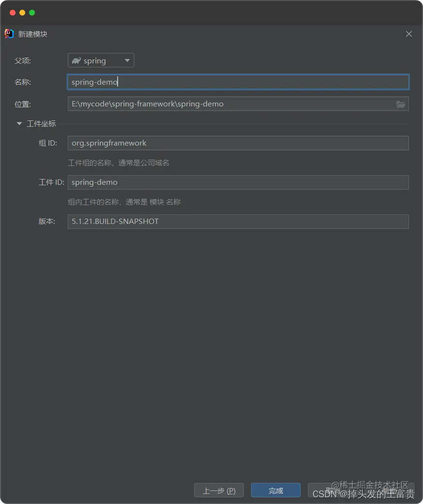Viewport: 423px width, 504px height.
Task: Click the 工件 ID field spring-demo
Action: (238, 182)
